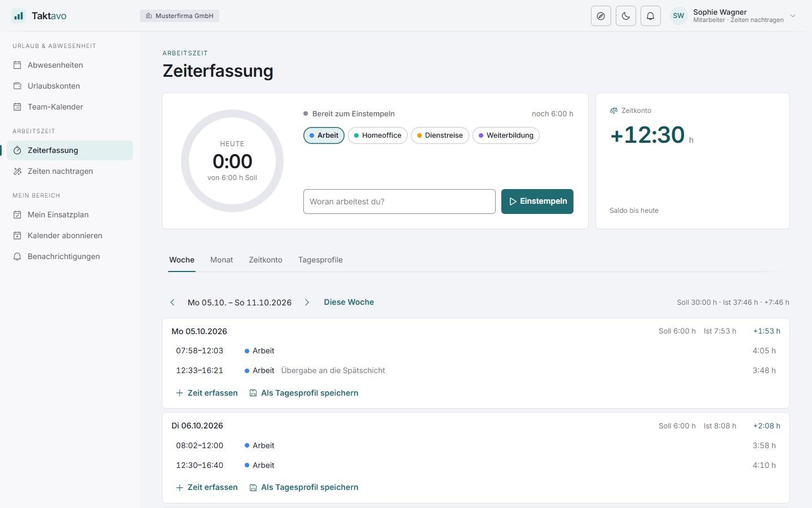Viewport: 812px width, 508px height.
Task: Open Benachrichtigungen in the sidebar
Action: click(x=70, y=256)
